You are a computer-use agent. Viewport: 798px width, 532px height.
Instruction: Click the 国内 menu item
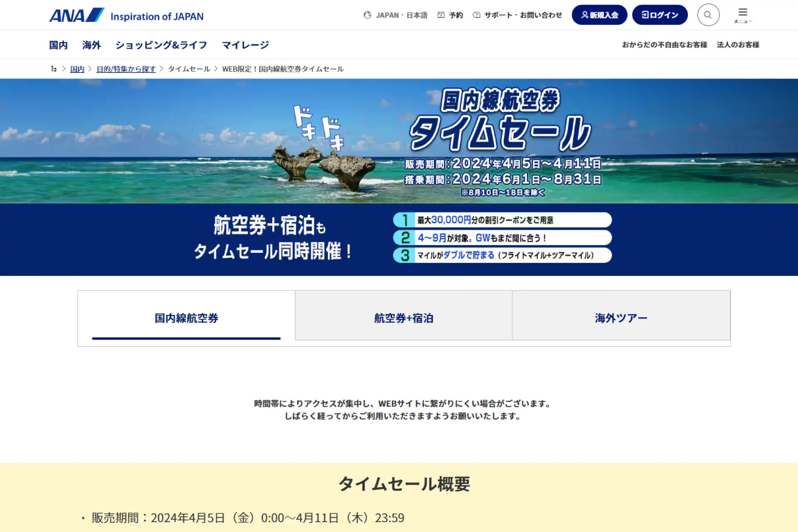(59, 44)
